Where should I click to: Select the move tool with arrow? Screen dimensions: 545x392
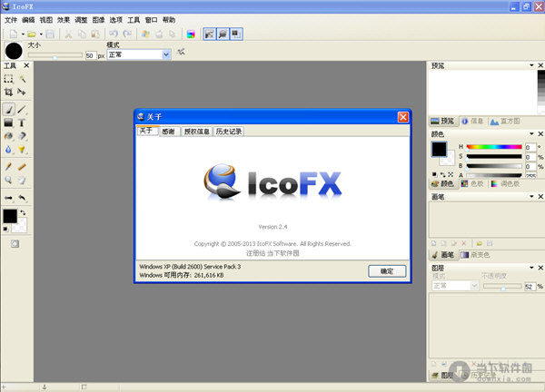(x=22, y=92)
